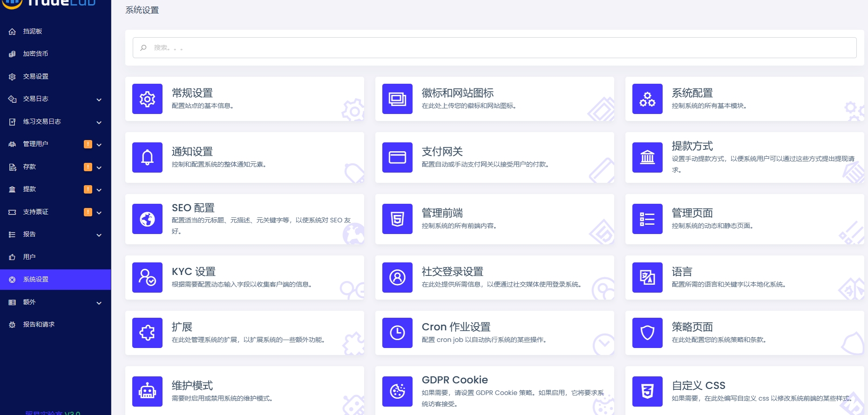Click the cookie icon for GDPR Cookie
The image size is (868, 415).
[397, 392]
